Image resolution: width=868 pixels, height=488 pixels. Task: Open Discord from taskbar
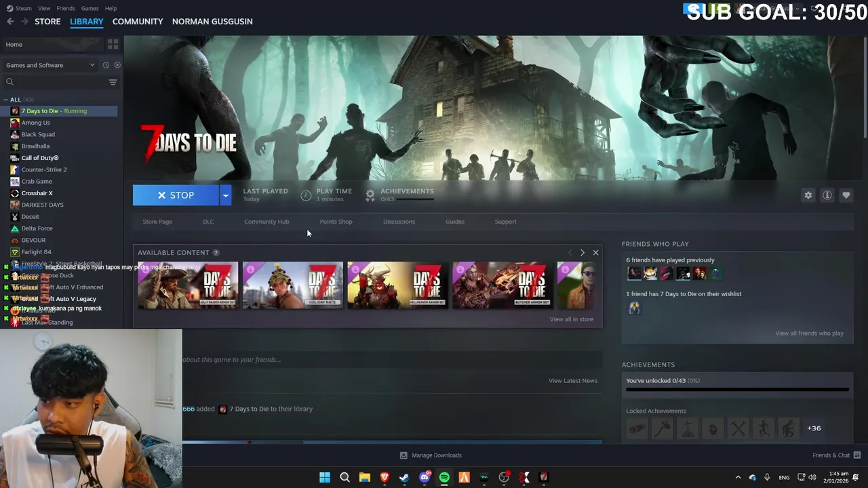coord(425,477)
